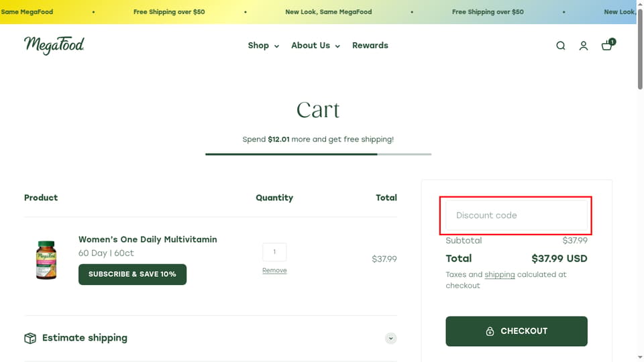Click the Subtotal label
644x362 pixels.
point(464,241)
